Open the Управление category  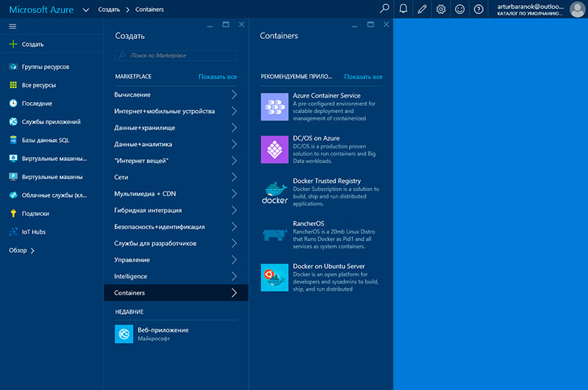pos(176,259)
